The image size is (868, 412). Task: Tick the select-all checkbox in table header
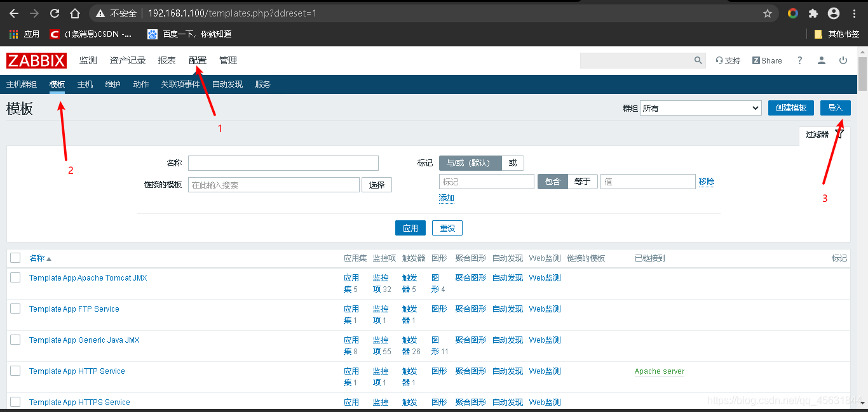pos(15,258)
